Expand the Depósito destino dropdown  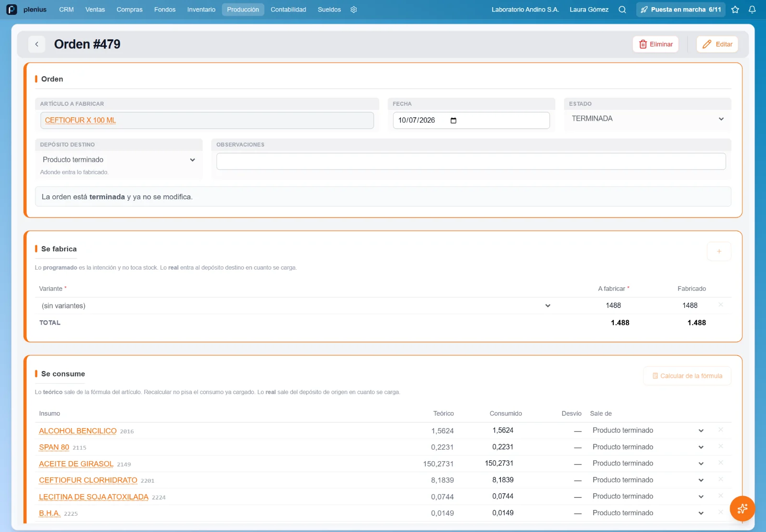tap(119, 160)
